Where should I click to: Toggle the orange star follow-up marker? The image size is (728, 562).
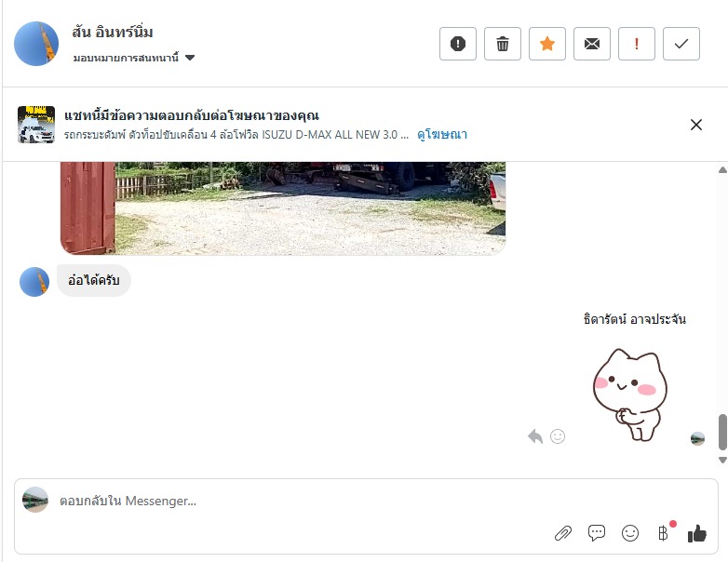547,44
